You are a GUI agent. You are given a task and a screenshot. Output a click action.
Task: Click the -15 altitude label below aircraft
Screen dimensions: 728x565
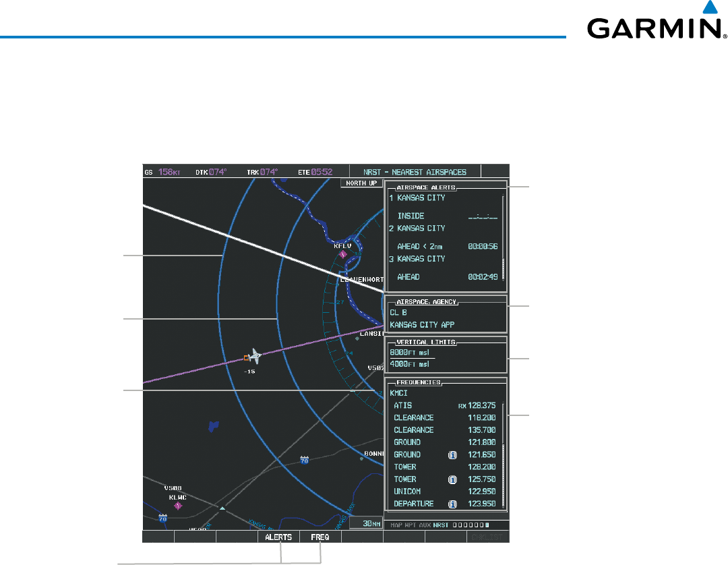pyautogui.click(x=249, y=371)
